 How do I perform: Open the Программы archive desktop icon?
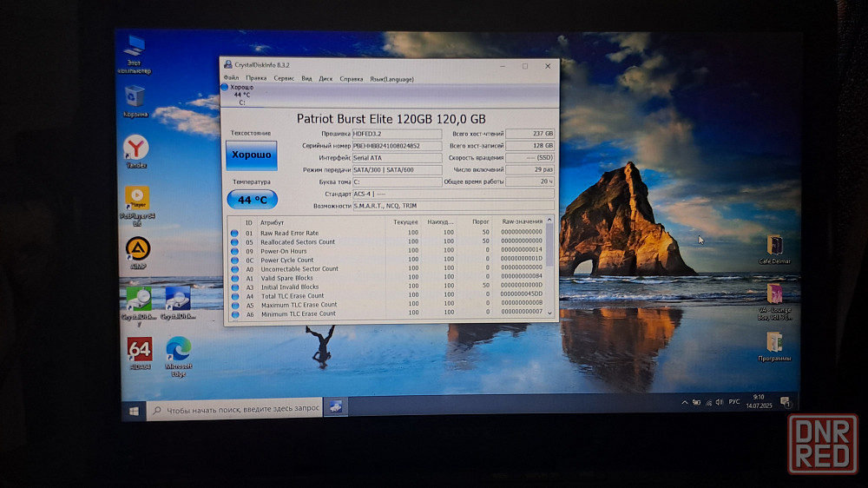(774, 346)
